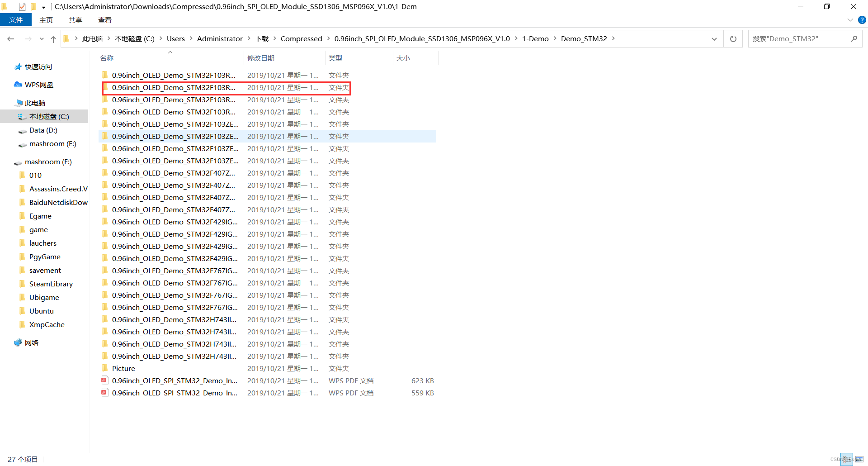Expand breadcrumb chevron after Demo_STM32
Viewport: 868px width, 466px height.
(x=613, y=38)
